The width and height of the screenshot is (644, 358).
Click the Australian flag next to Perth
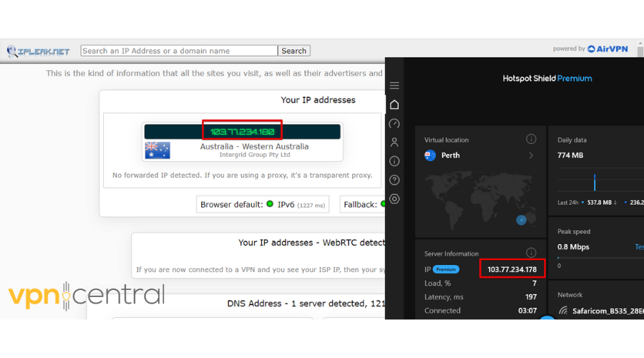tap(430, 155)
